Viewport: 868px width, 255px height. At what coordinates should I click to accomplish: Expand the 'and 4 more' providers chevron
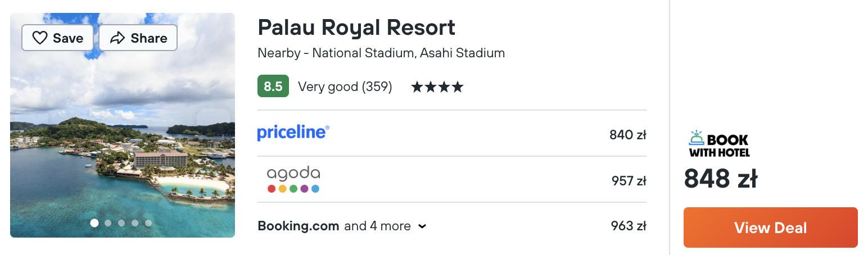coord(423,226)
